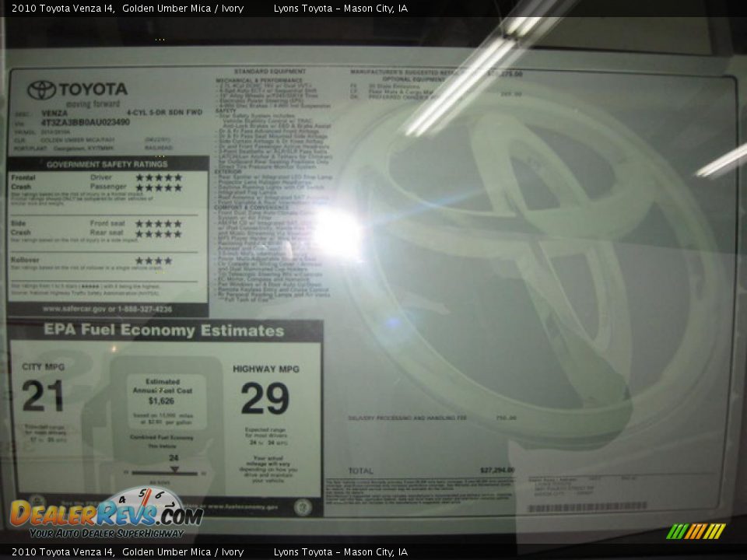Image resolution: width=747 pixels, height=560 pixels.
Task: Click the 'STANDARD EQUIPMENT' heading
Action: pos(270,72)
